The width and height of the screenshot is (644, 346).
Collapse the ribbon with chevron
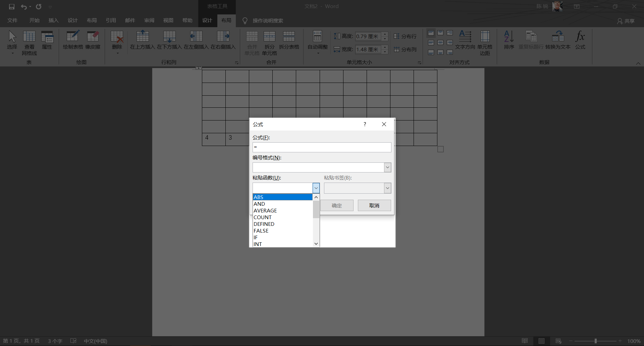[638, 63]
